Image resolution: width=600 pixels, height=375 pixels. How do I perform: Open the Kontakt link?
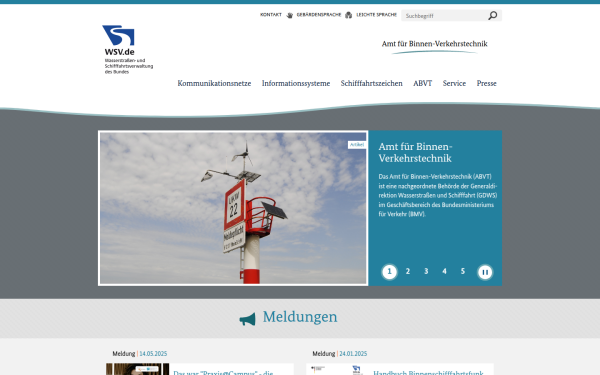[271, 15]
